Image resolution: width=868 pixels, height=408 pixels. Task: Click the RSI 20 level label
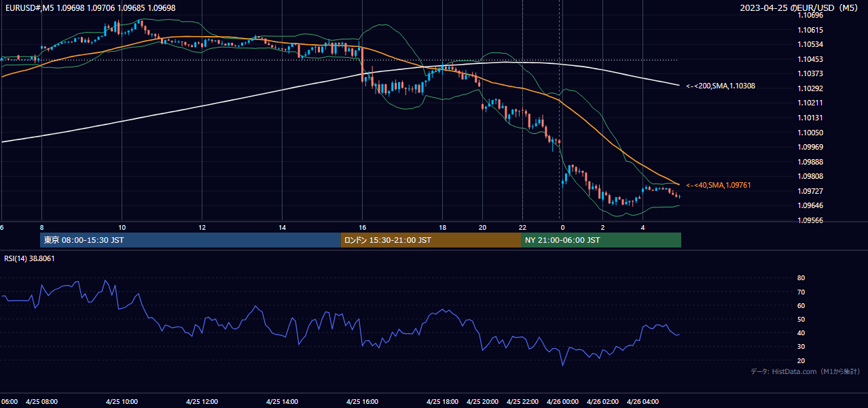tap(801, 360)
